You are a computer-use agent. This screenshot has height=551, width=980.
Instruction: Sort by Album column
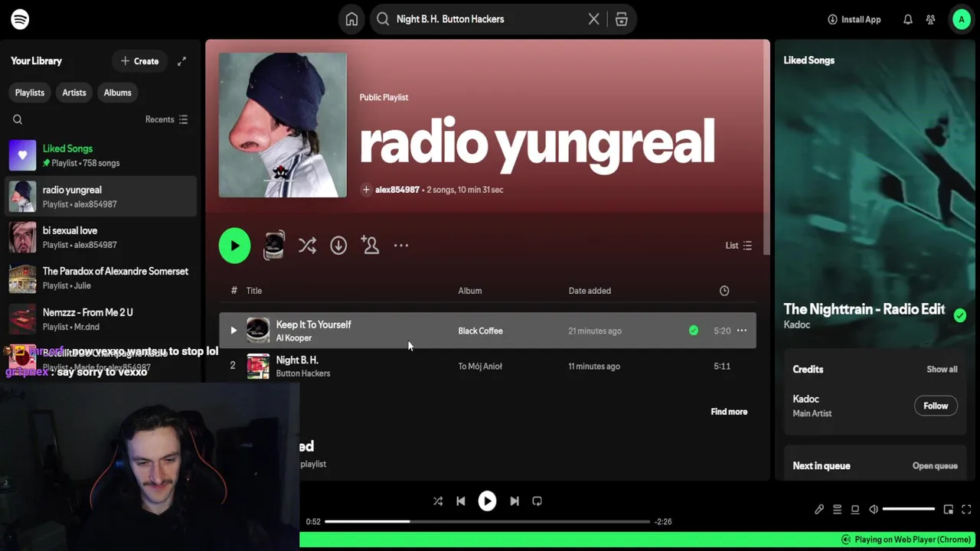coord(470,291)
